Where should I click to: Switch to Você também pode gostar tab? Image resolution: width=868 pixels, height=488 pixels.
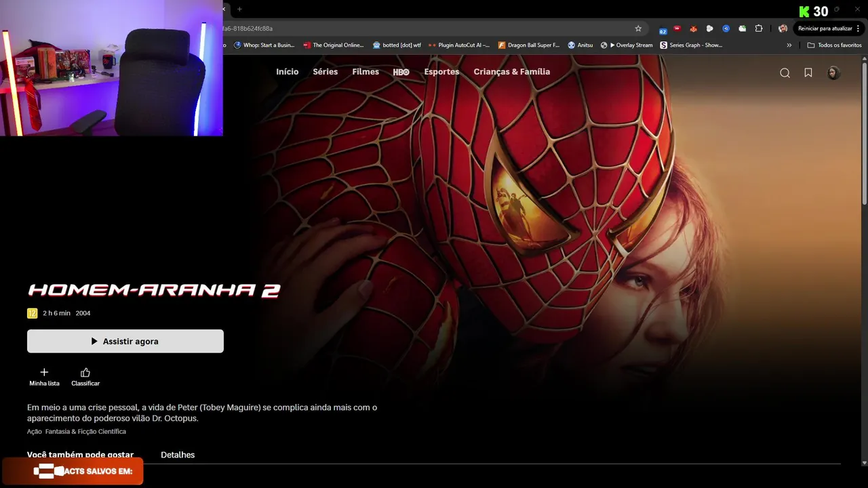pyautogui.click(x=80, y=455)
